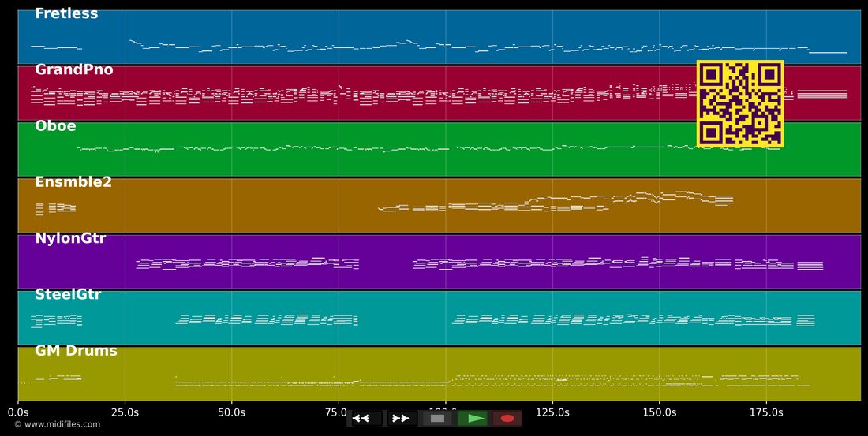Select the Fretless track label
The image size is (868, 436).
(x=66, y=14)
